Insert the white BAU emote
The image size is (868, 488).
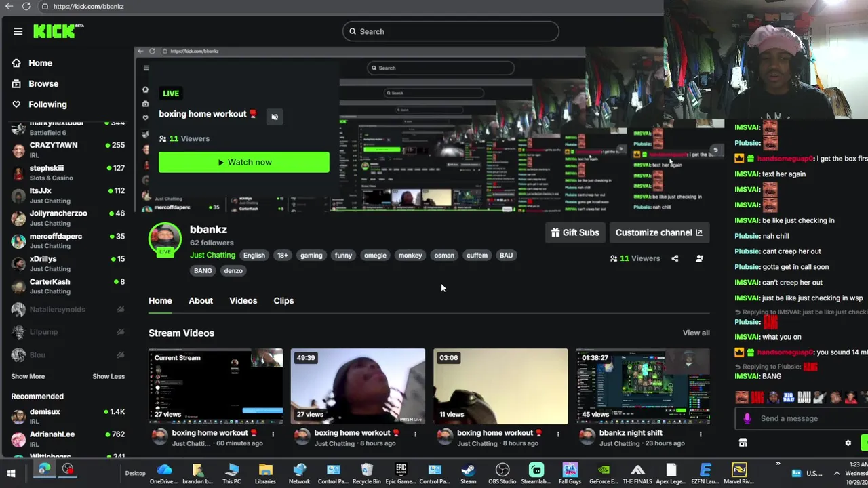click(804, 398)
